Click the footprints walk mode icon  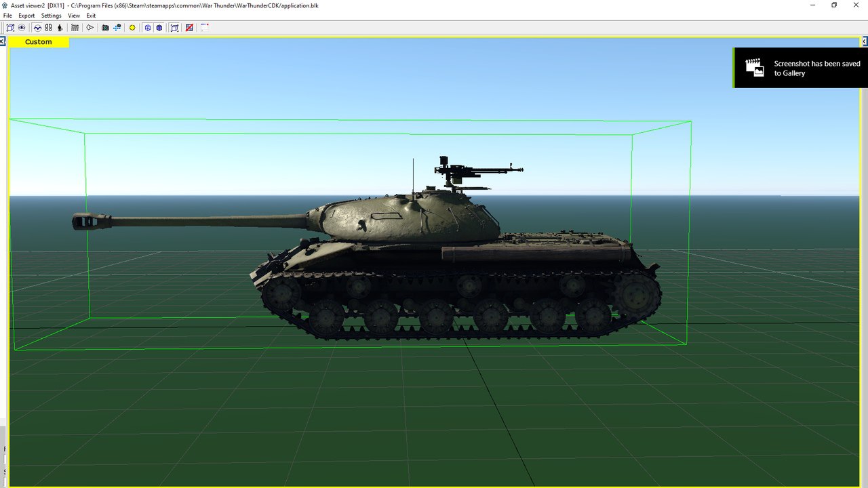[48, 28]
